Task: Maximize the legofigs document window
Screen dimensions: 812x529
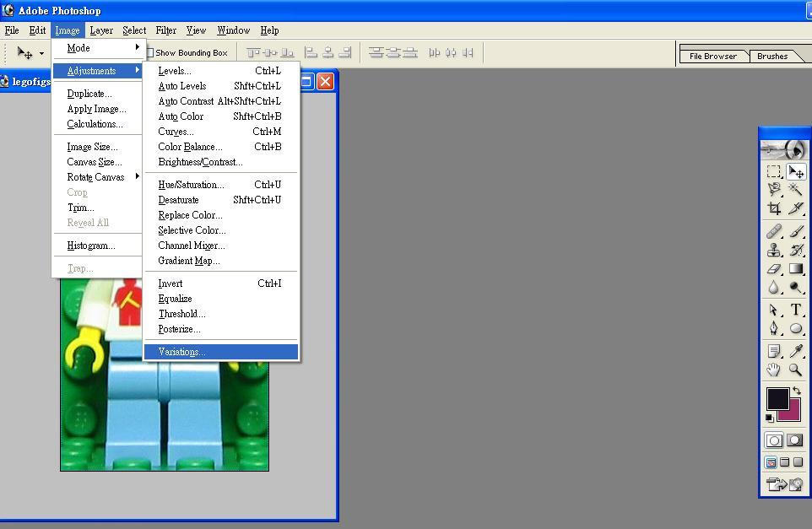Action: pos(306,81)
